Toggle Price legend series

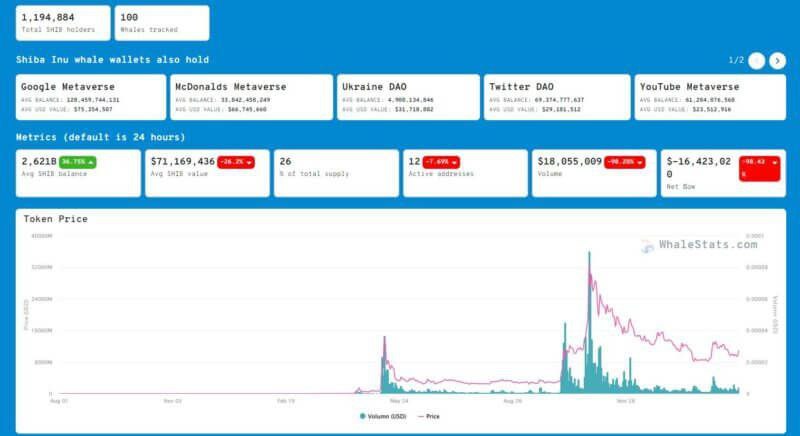(x=429, y=416)
